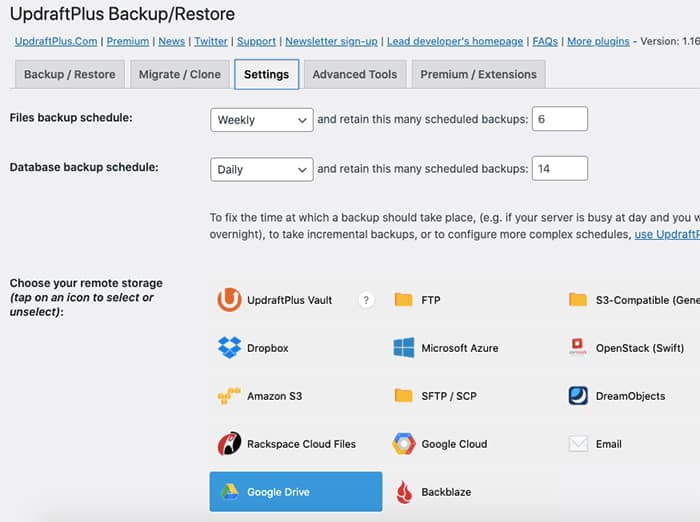
Task: Open the Files backup schedule dropdown
Action: click(x=262, y=120)
